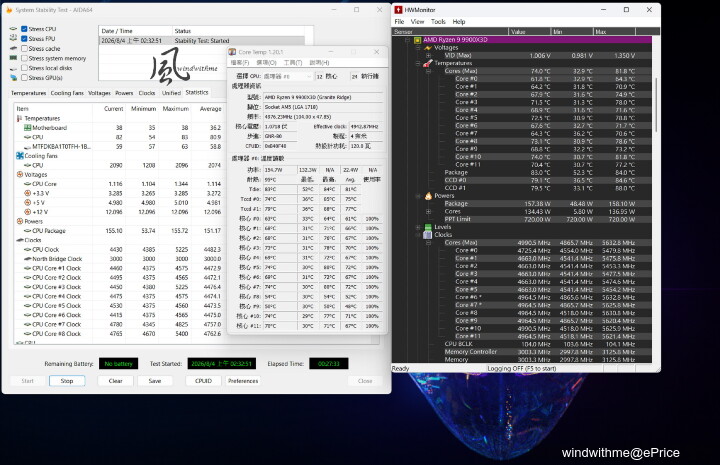Click the HWMonitor red app icon in the title bar
720x465 pixels.
click(398, 10)
